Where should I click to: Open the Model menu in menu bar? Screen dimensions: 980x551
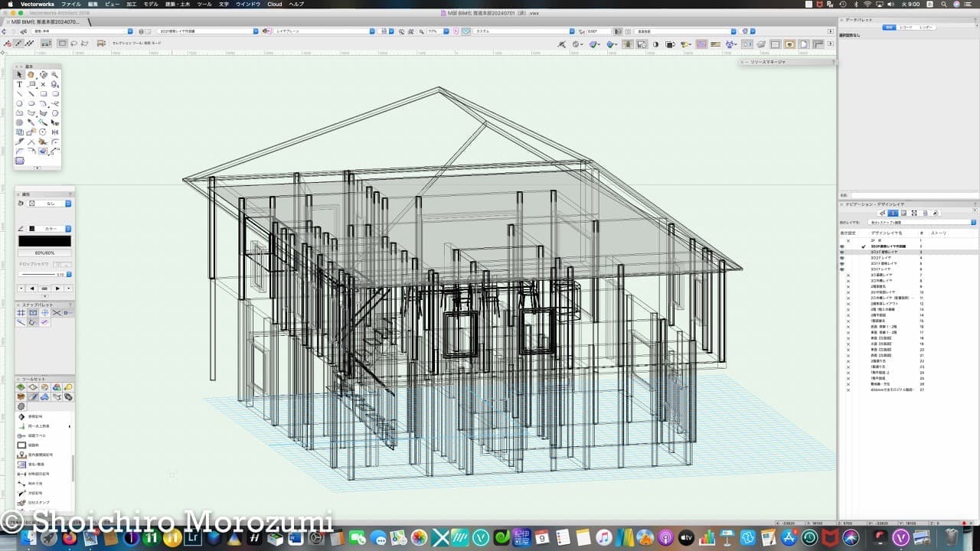(x=151, y=4)
